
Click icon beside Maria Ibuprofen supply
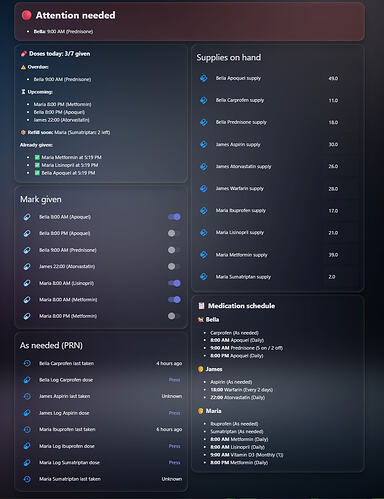tap(204, 211)
